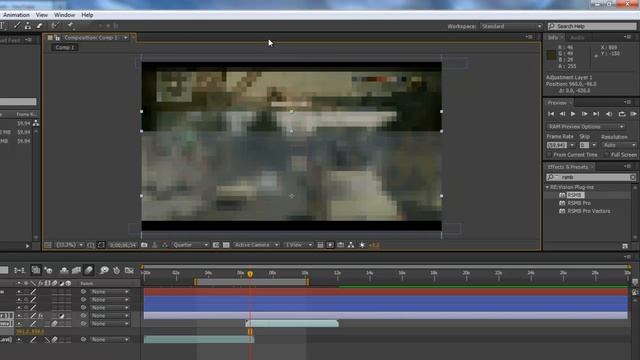Toggle motion blur switch on fifth layer
Image resolution: width=640 pixels, height=360 pixels.
coord(55,324)
